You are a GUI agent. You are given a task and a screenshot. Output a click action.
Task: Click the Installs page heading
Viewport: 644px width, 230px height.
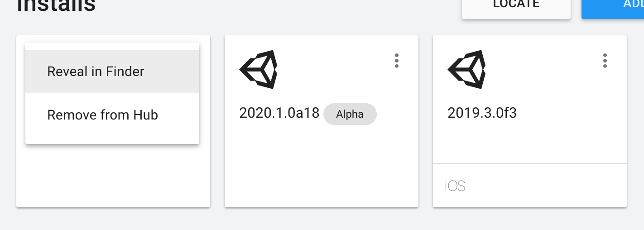tap(56, 5)
